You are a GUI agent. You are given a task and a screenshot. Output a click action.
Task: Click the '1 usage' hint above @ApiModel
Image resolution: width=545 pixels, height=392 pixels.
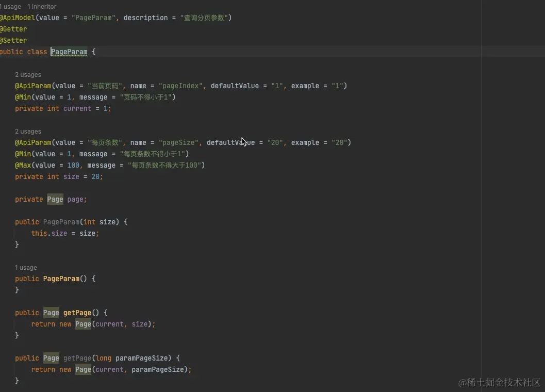pyautogui.click(x=10, y=7)
